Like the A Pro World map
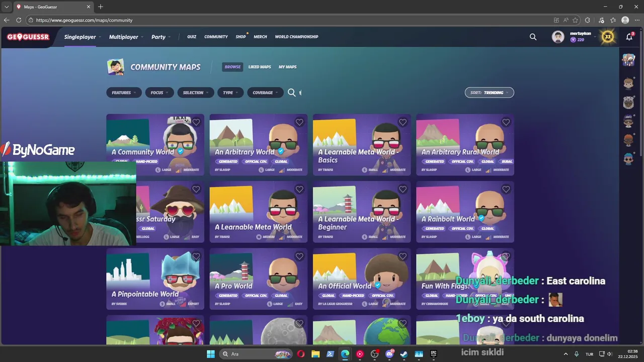 tap(299, 256)
